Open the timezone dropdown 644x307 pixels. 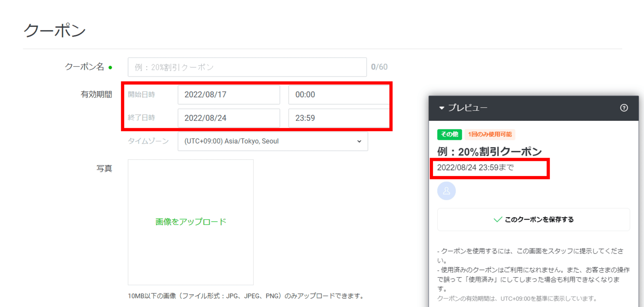[x=272, y=141]
